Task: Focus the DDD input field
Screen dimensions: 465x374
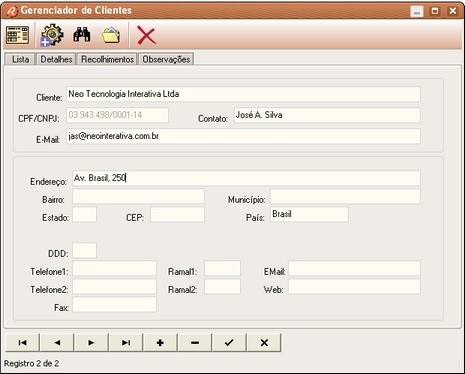Action: point(84,250)
